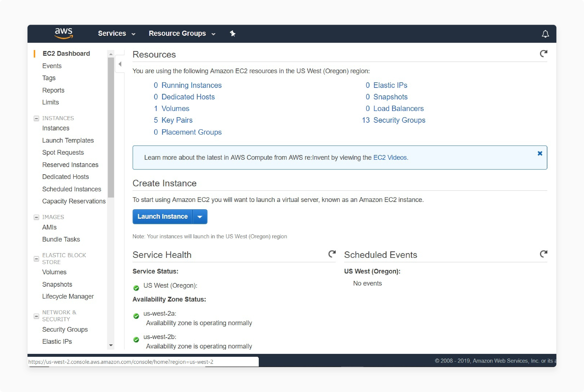Collapse the left navigation pane arrow
The height and width of the screenshot is (392, 584).
pyautogui.click(x=120, y=64)
